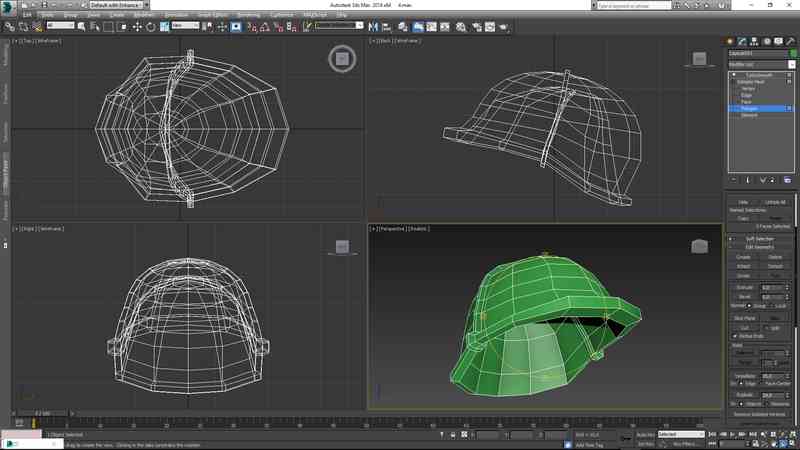This screenshot has width=800, height=450.
Task: Activate the Select Object tool
Action: 81,27
